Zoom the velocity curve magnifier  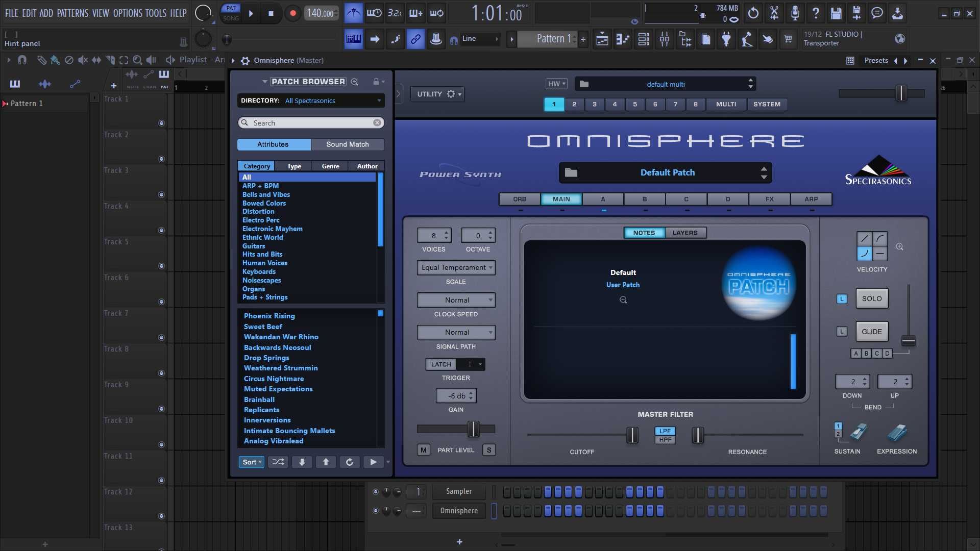900,247
